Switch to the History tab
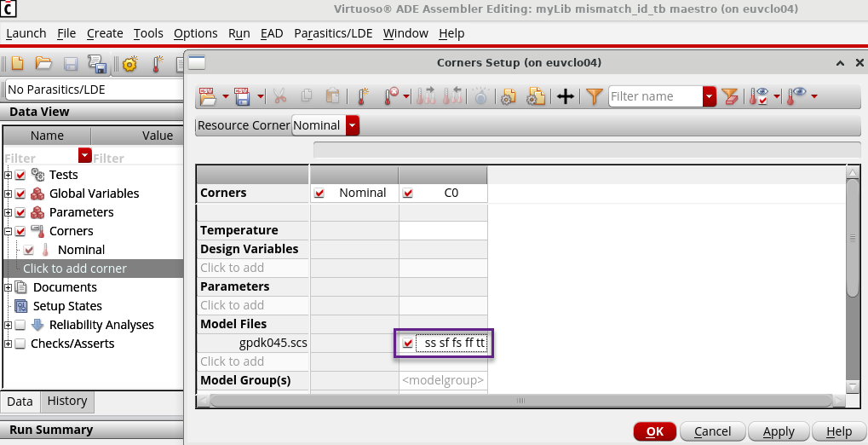The width and height of the screenshot is (868, 445). pos(67,402)
